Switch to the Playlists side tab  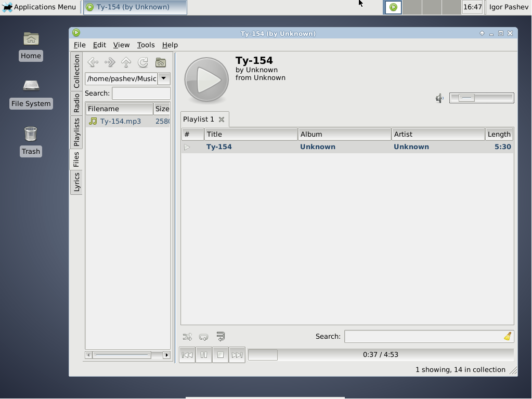76,132
